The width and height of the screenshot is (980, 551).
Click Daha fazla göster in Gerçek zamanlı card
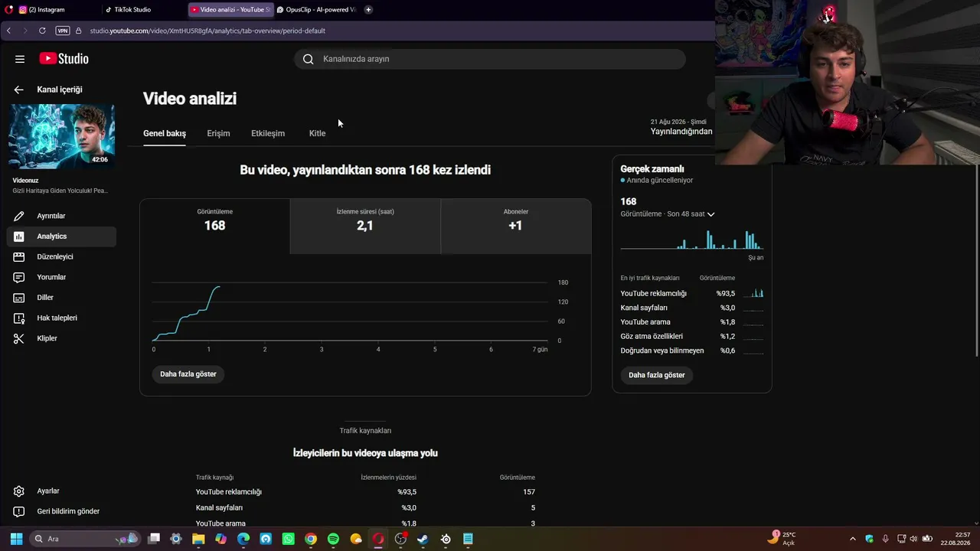coord(657,375)
